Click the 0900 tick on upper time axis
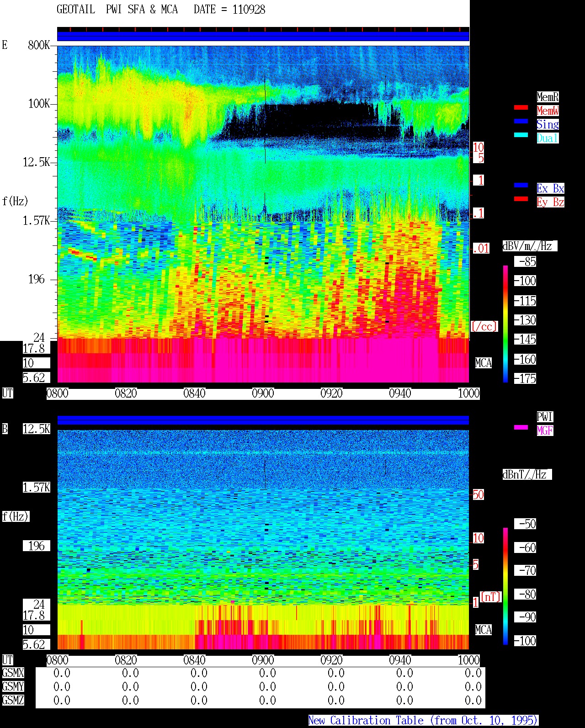The height and width of the screenshot is (728, 585). tap(263, 393)
